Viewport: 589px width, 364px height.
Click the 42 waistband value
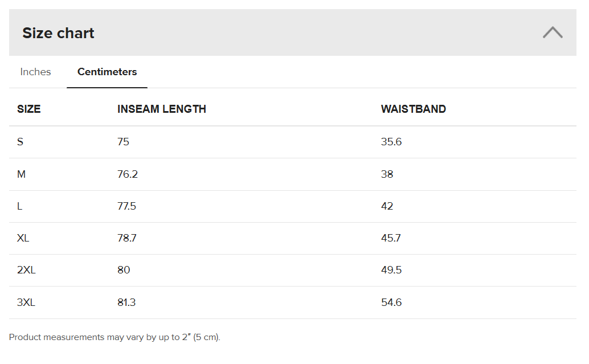(387, 206)
